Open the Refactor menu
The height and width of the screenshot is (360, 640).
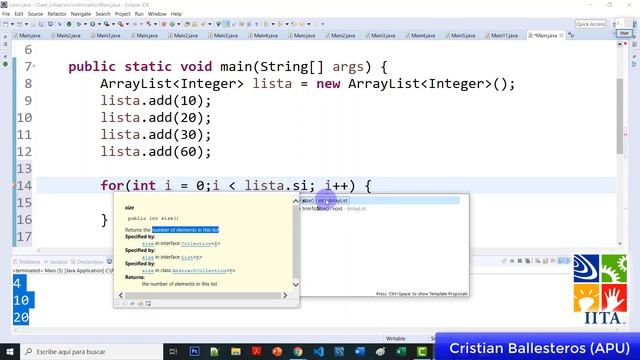(57, 14)
